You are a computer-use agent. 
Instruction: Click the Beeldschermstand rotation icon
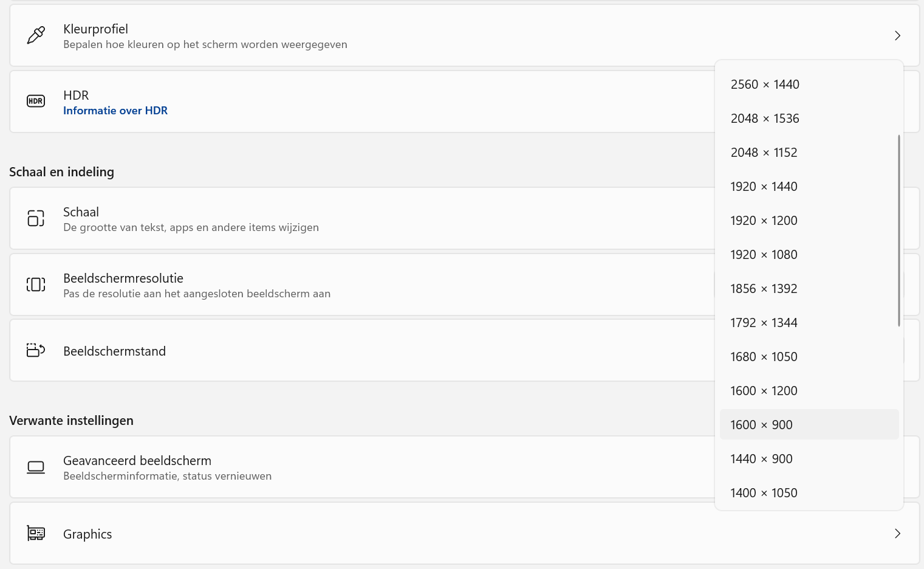pos(36,350)
